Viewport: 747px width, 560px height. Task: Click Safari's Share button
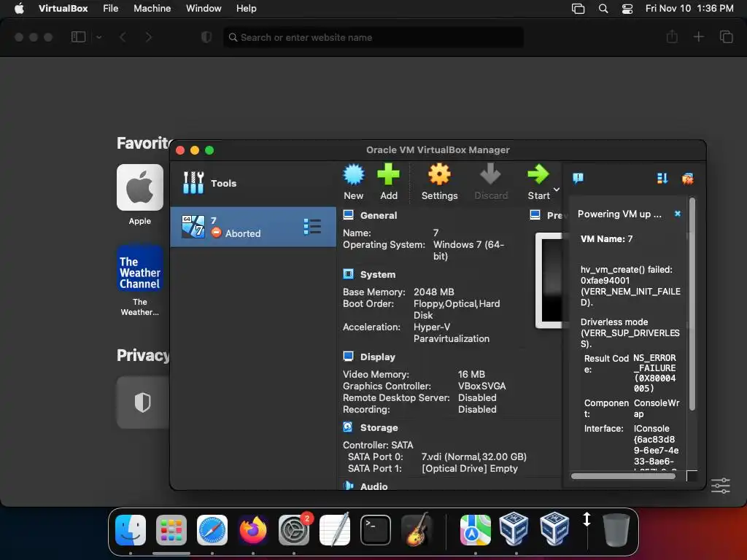pos(672,36)
